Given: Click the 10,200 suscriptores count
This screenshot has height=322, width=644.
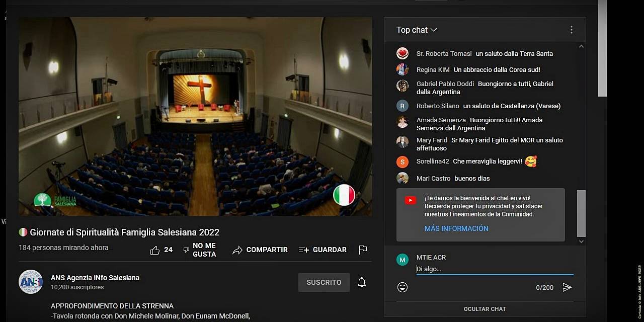Looking at the screenshot, I should tap(77, 287).
